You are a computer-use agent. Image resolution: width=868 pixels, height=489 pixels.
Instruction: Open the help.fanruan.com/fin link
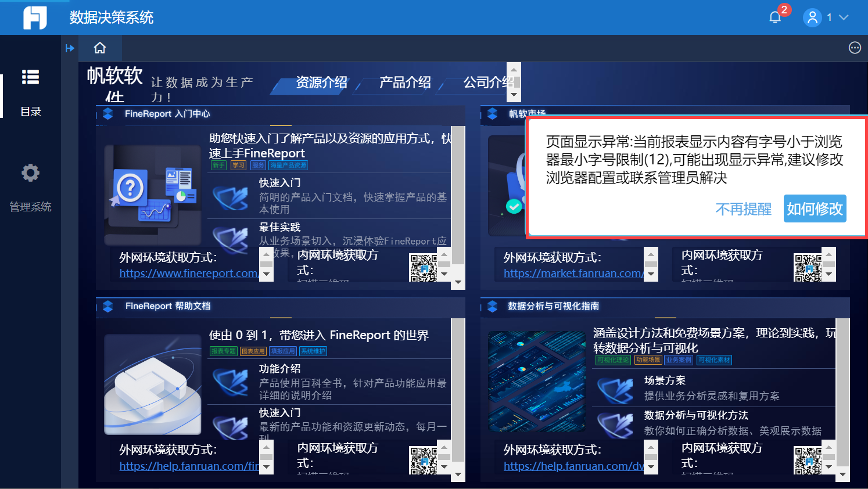click(189, 466)
